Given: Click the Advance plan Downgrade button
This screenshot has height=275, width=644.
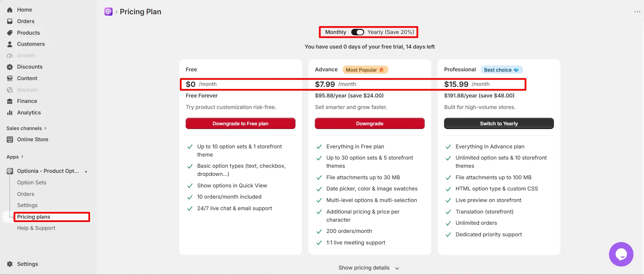Looking at the screenshot, I should pyautogui.click(x=370, y=124).
